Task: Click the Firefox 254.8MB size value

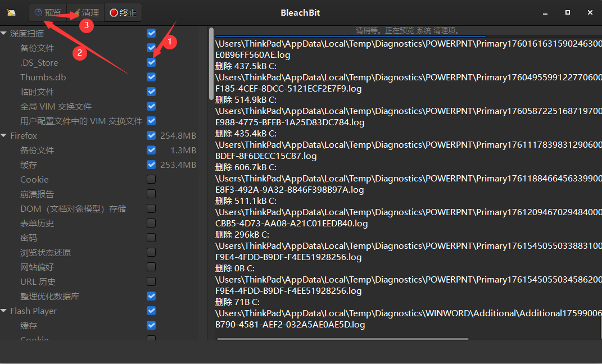Action: click(x=178, y=136)
